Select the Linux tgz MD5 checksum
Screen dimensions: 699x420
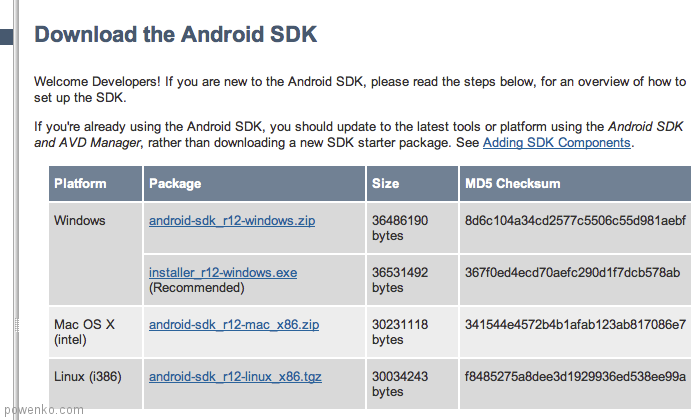coord(575,377)
